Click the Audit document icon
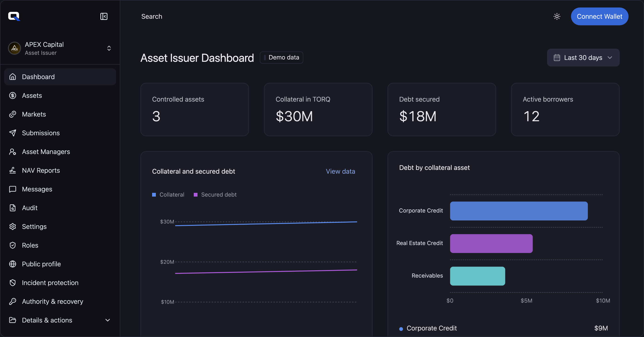This screenshot has height=337, width=644. [x=12, y=208]
